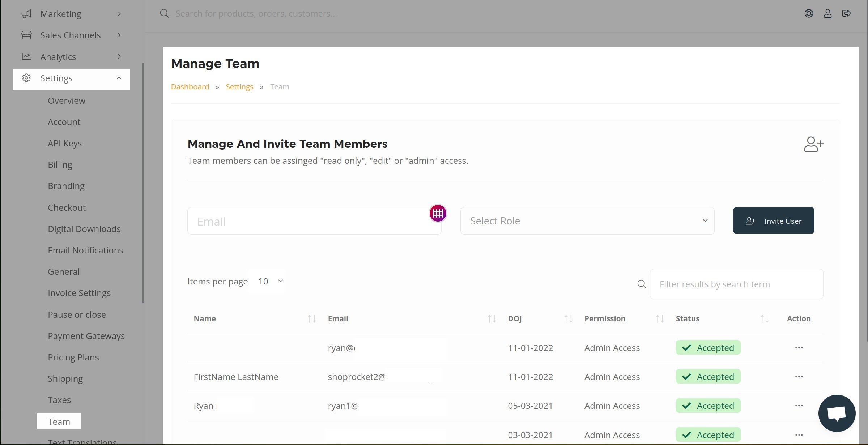Open the Select Role dropdown
Image resolution: width=868 pixels, height=445 pixels.
(587, 221)
